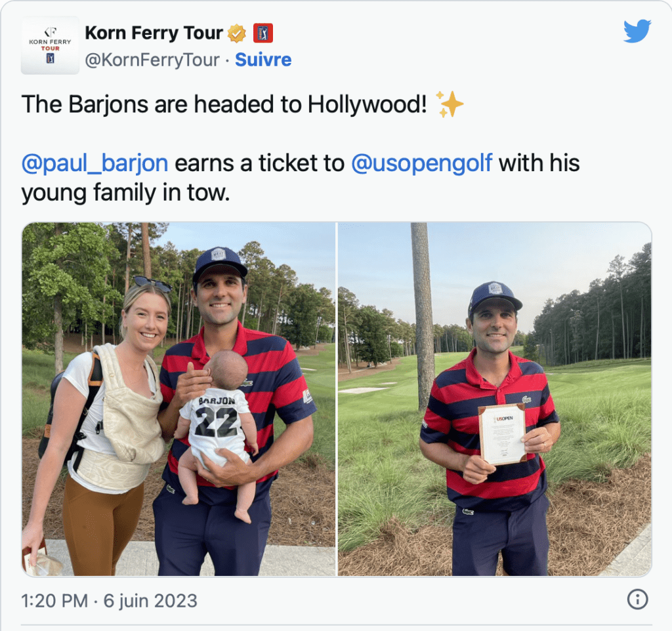672x631 pixels.
Task: Click the Twitter bird logo
Action: click(x=637, y=31)
